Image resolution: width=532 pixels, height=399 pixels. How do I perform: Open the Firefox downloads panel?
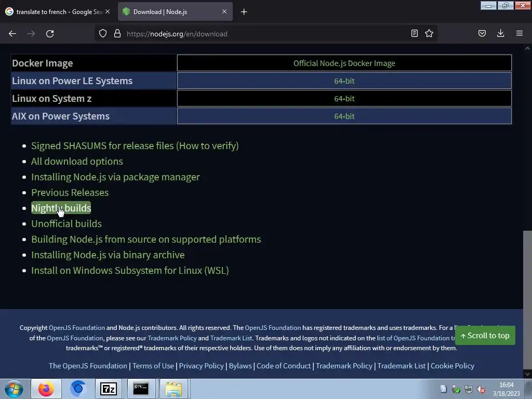point(500,34)
